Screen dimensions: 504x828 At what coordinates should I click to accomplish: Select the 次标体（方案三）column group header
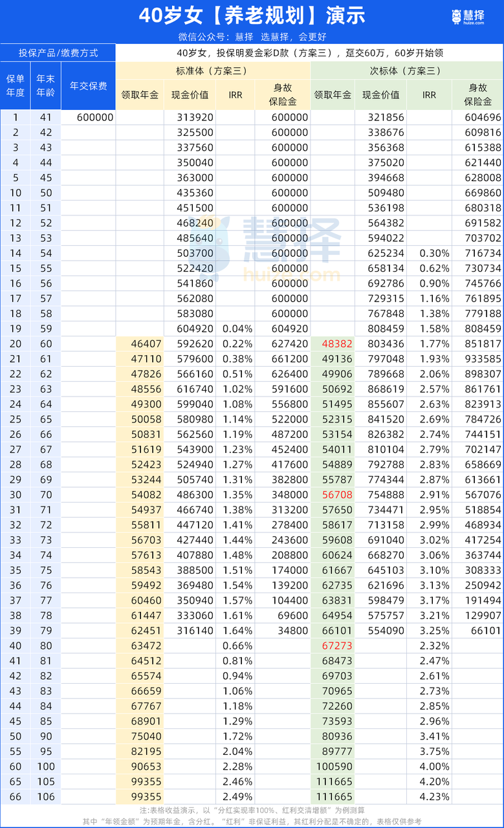pyautogui.click(x=406, y=71)
